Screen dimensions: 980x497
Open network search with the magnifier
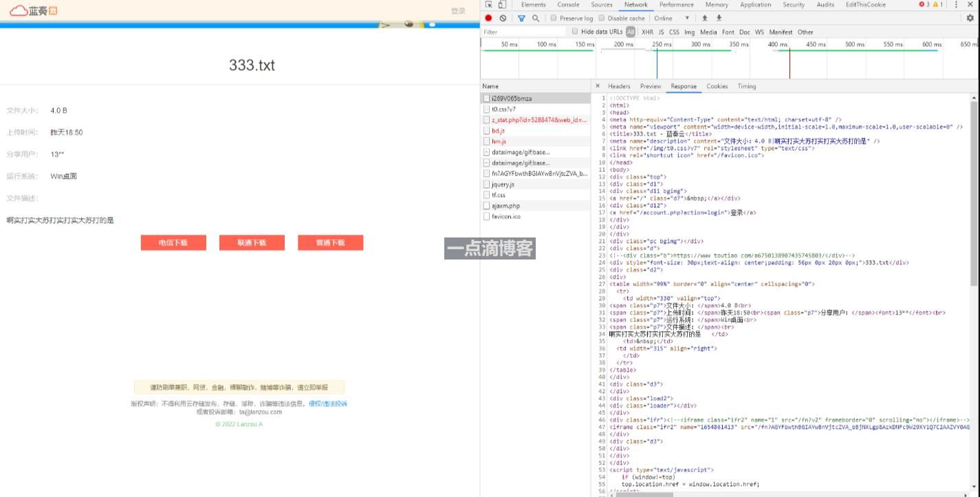click(536, 18)
